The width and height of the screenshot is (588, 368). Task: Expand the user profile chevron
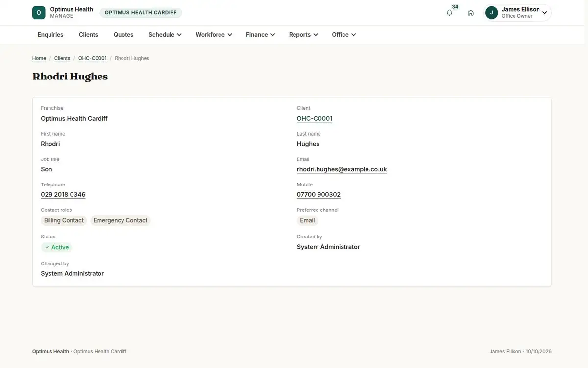[545, 13]
